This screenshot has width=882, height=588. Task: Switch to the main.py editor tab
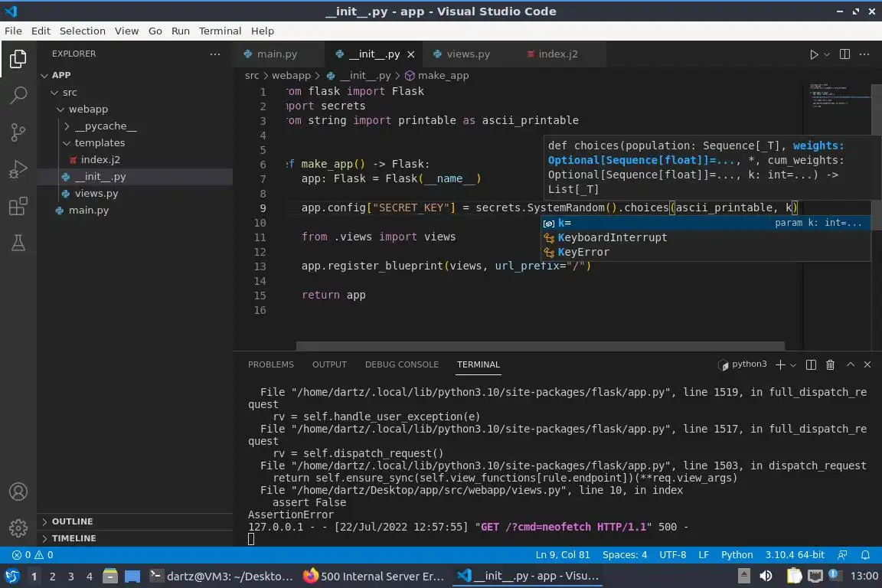point(278,54)
